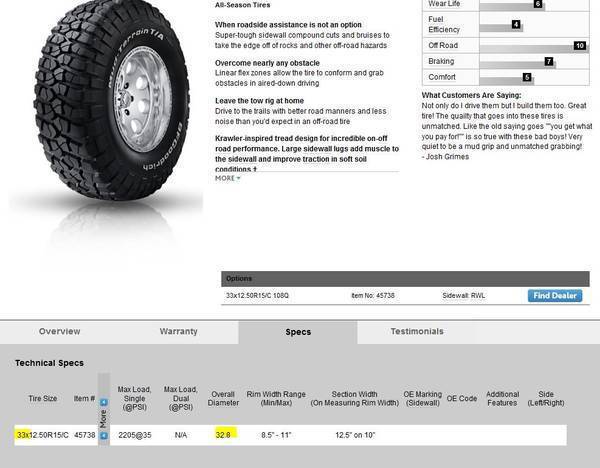Click the Tire Size column header
Screen dimensions: 600x468
42,398
